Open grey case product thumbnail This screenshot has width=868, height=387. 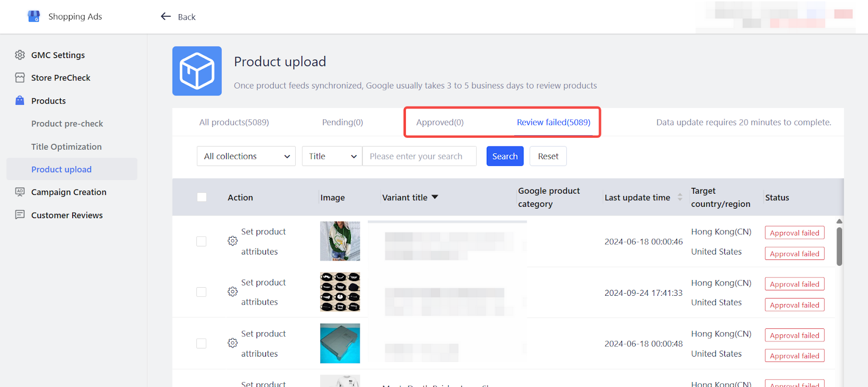pyautogui.click(x=340, y=343)
